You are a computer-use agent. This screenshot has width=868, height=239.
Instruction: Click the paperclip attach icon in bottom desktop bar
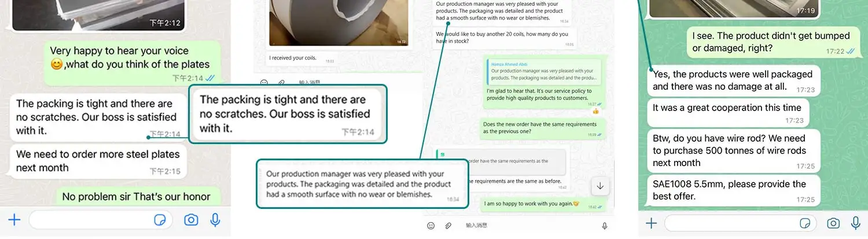coord(447,226)
